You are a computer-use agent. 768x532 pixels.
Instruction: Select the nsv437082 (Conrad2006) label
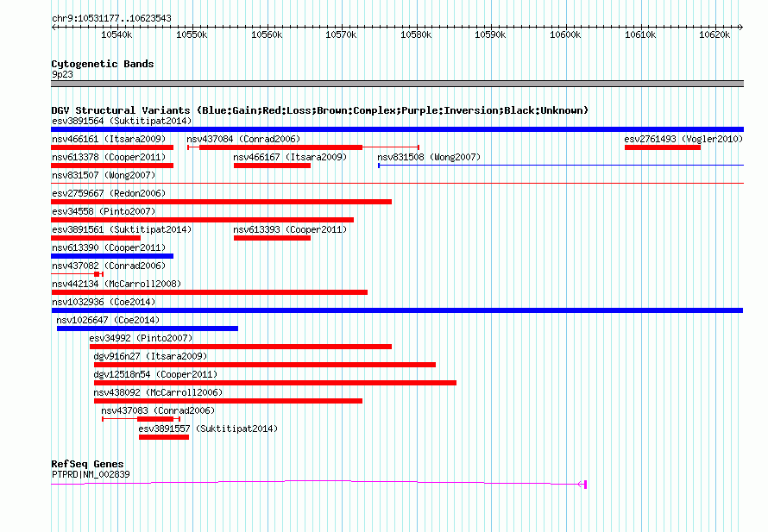click(109, 266)
